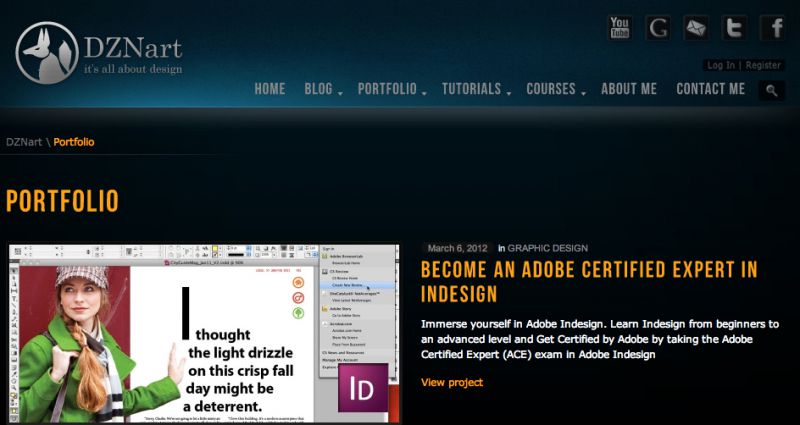Expand the Courses dropdown menu

[x=555, y=89]
